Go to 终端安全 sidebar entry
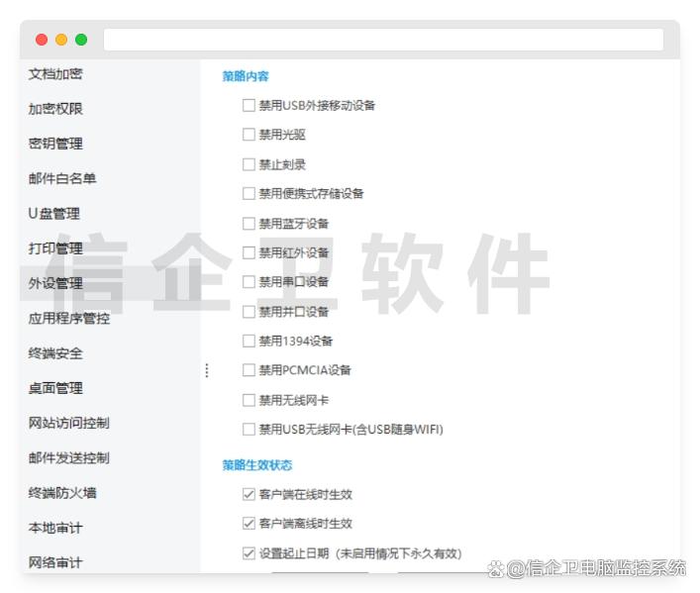The width and height of the screenshot is (700, 593). click(55, 353)
